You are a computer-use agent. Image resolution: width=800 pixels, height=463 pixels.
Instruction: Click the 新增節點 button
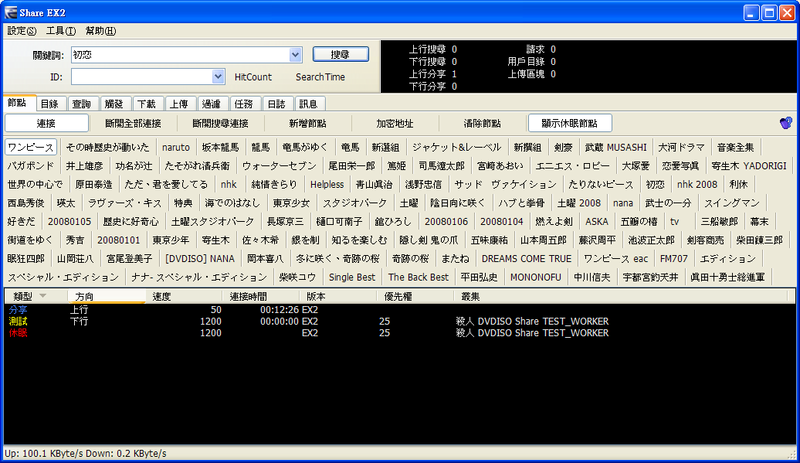(308, 123)
